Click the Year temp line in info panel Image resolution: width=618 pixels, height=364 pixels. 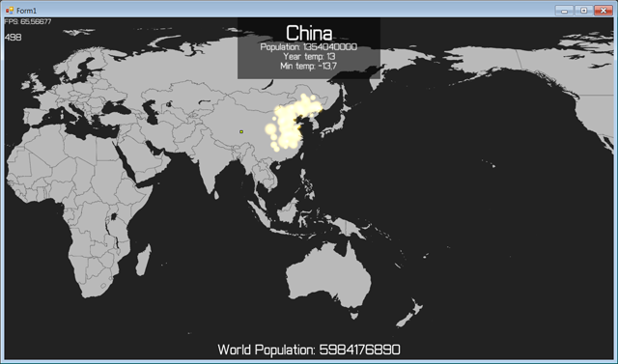coord(309,56)
